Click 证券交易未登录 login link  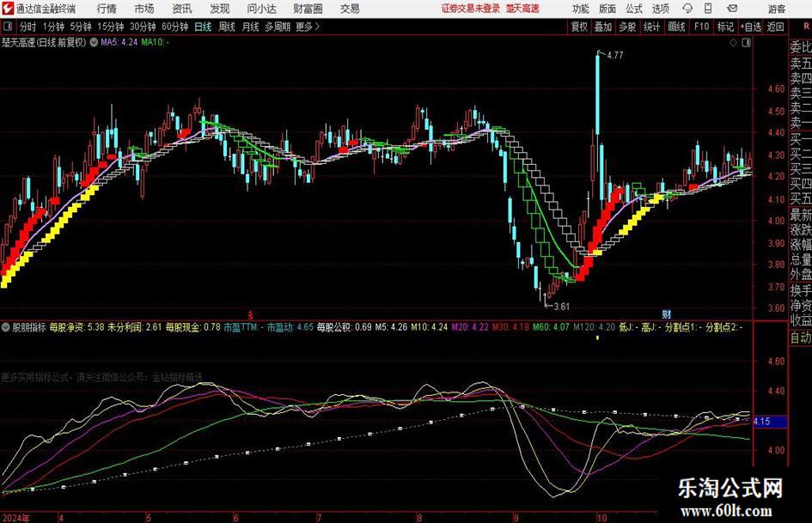click(471, 9)
